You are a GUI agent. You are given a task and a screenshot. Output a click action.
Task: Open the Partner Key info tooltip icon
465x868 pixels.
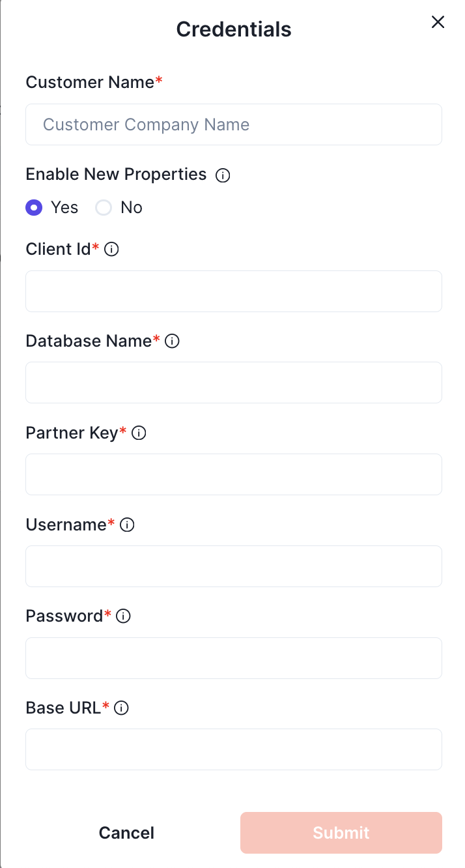[139, 433]
